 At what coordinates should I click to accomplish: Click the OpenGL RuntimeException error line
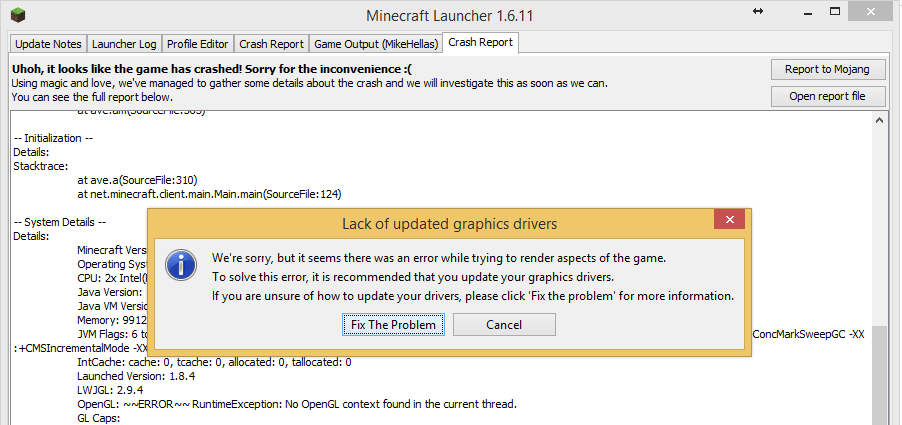point(297,404)
